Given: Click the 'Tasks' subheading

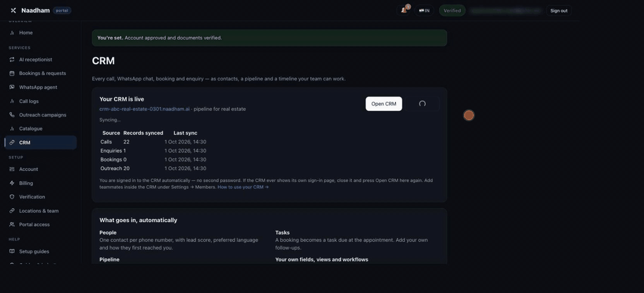Looking at the screenshot, I should 283,233.
